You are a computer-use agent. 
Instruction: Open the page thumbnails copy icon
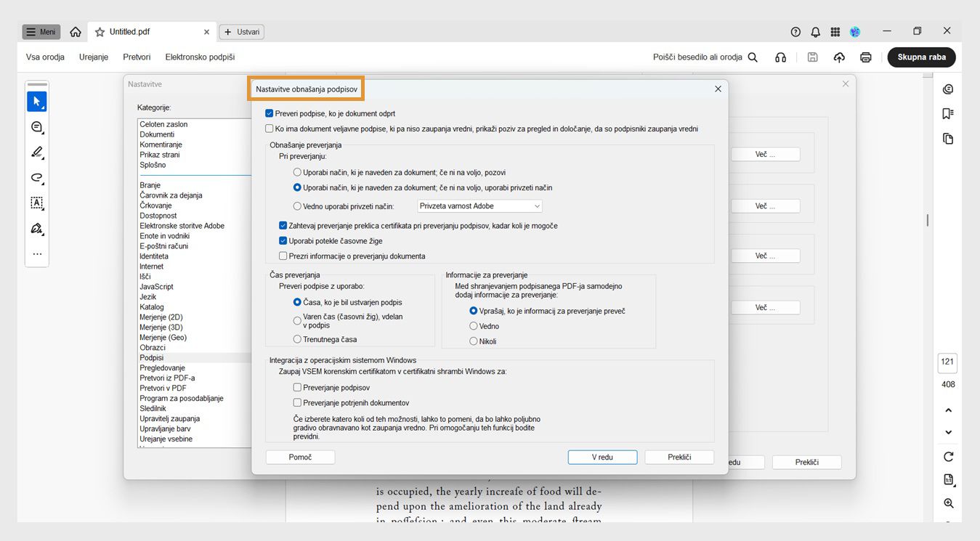pos(948,139)
